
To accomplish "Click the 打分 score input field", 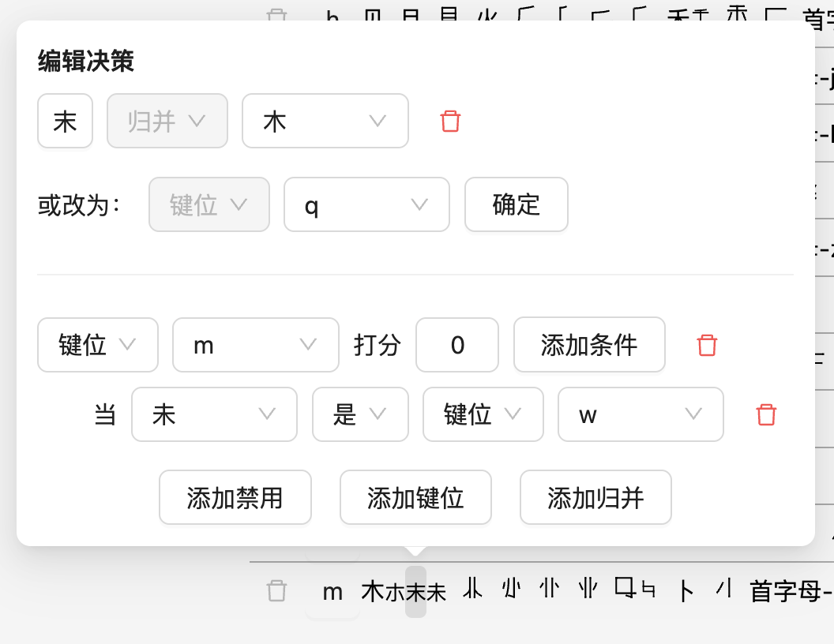I will coord(457,345).
